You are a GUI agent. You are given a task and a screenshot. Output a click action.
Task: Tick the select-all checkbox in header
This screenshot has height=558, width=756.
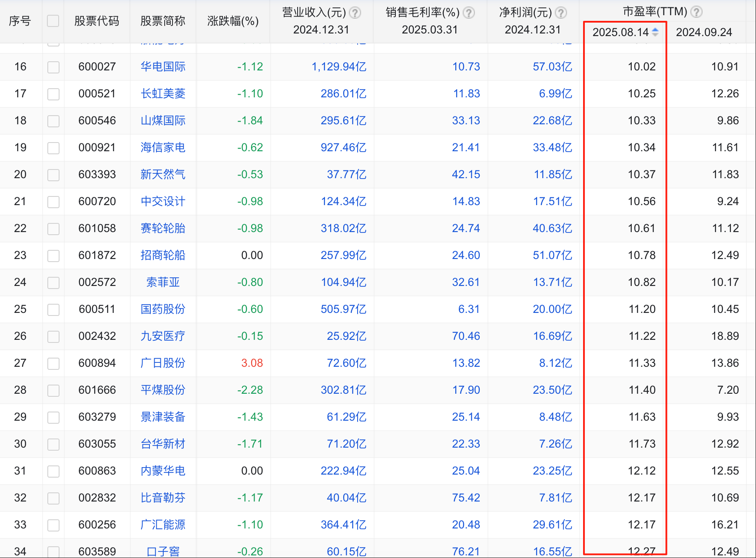click(53, 21)
